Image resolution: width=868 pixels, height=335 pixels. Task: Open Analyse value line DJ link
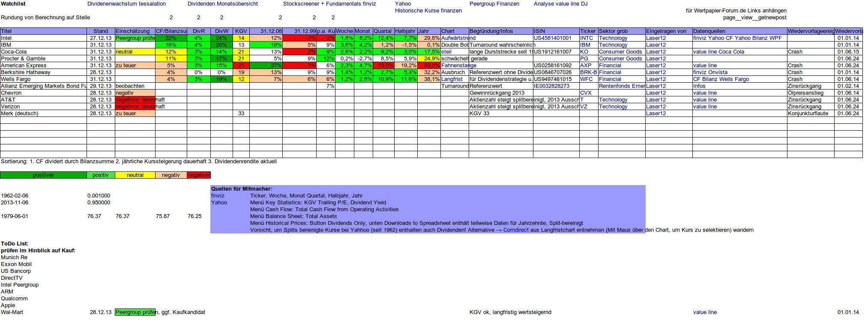(x=560, y=4)
